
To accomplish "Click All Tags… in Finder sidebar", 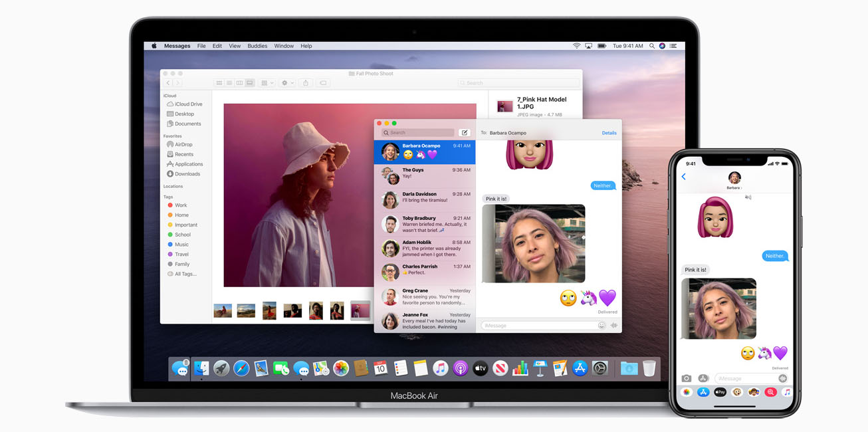I will [x=185, y=274].
